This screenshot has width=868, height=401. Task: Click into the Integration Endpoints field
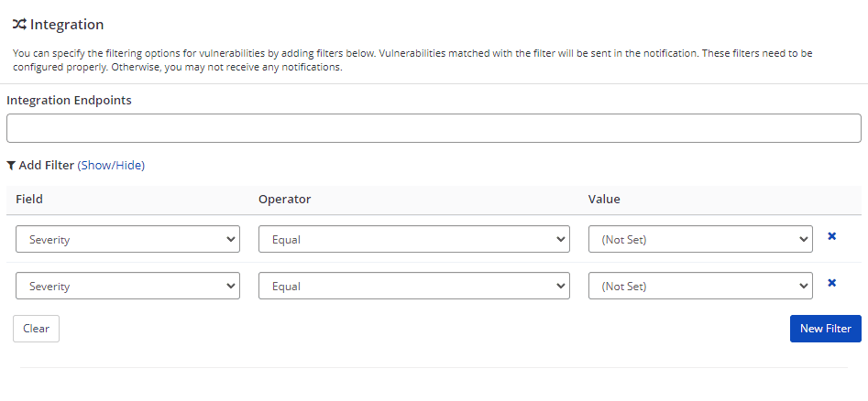click(x=434, y=128)
